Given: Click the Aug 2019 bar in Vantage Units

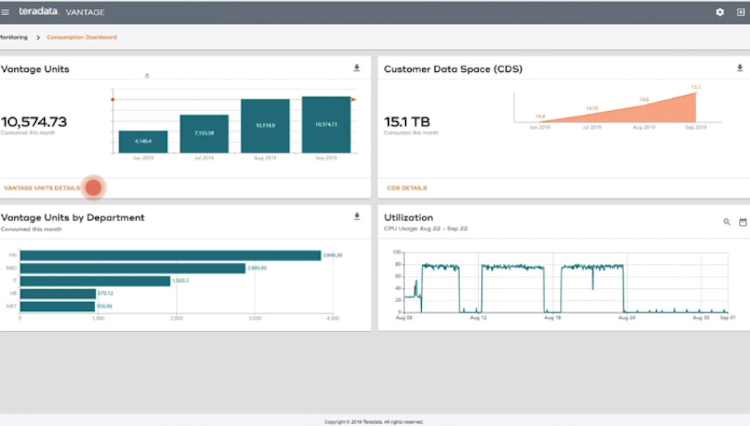Looking at the screenshot, I should coord(265,126).
